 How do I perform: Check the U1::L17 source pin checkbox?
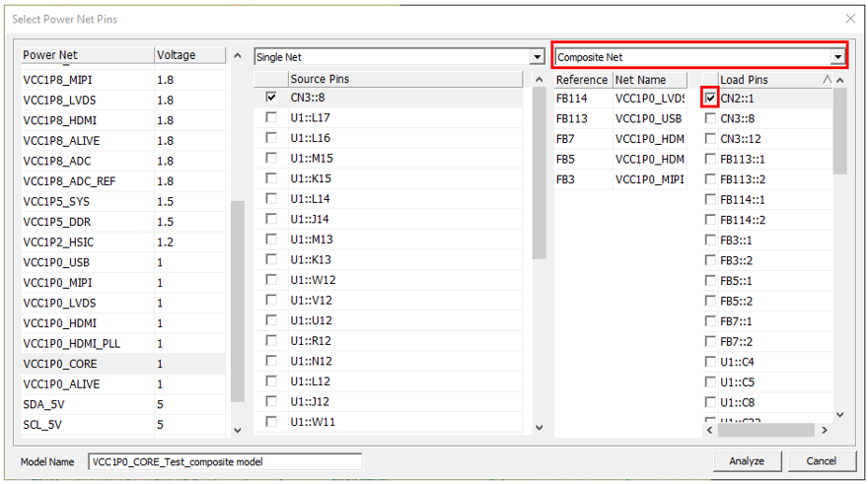tap(271, 118)
